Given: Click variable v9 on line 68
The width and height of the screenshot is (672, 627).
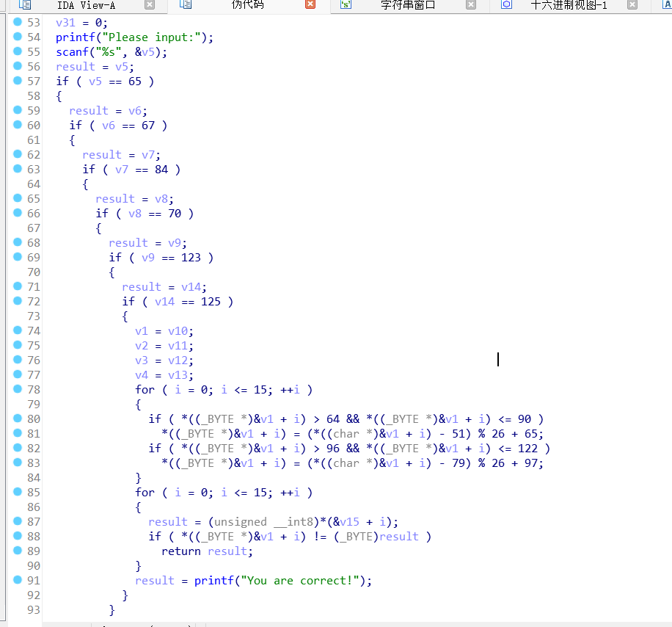Looking at the screenshot, I should [175, 243].
